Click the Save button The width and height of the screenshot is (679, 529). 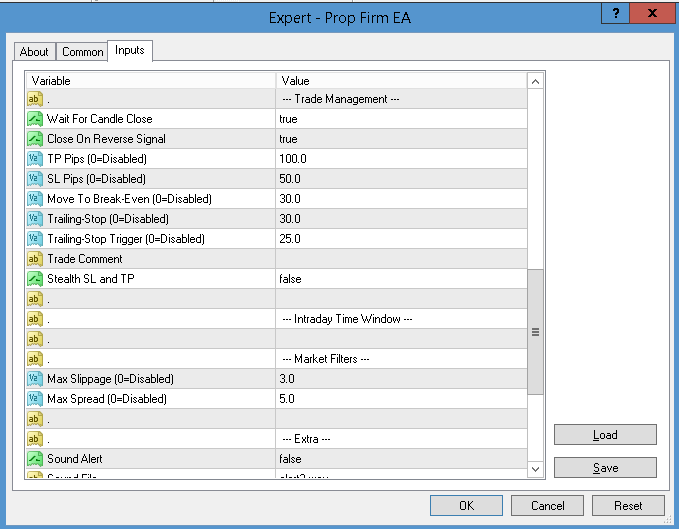[x=605, y=468]
